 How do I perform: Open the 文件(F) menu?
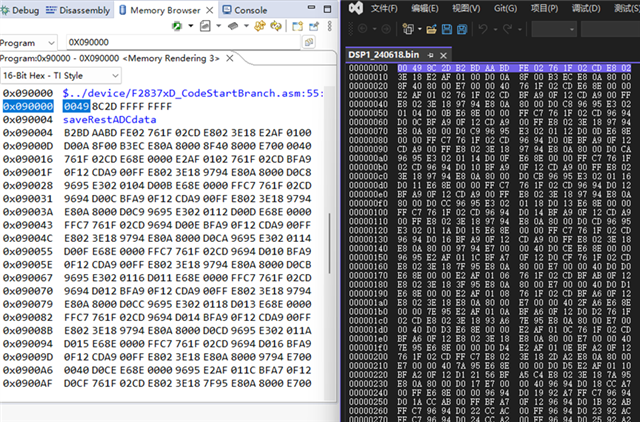click(x=384, y=8)
